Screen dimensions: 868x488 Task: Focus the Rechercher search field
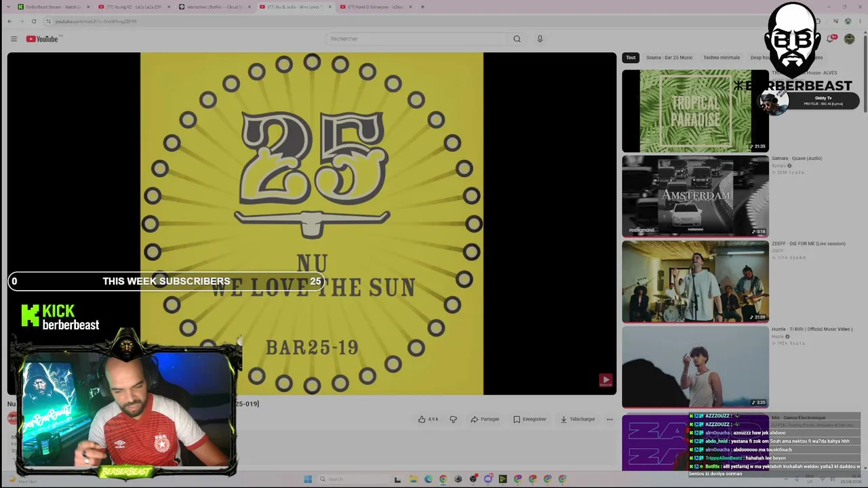[x=416, y=39]
